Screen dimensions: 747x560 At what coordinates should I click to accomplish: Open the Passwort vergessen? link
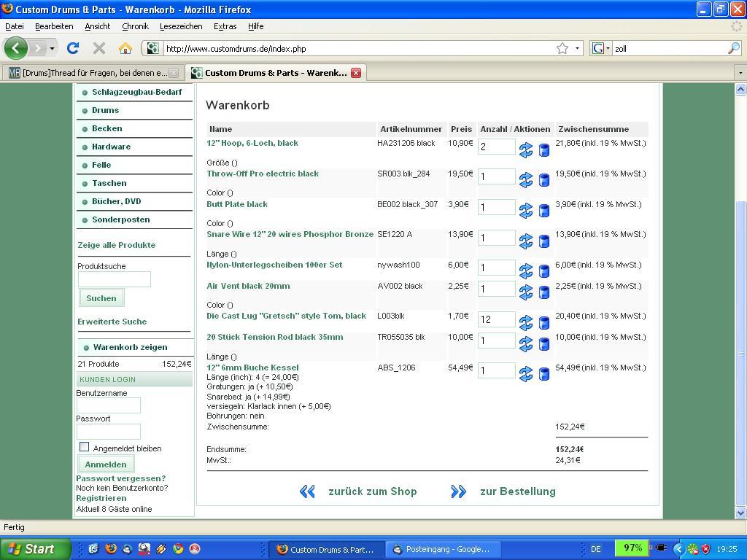(121, 478)
